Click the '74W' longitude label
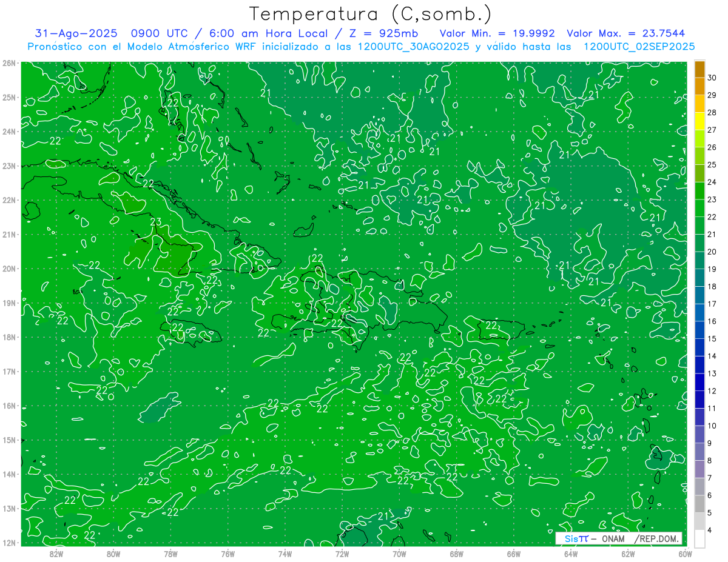Viewport: 728px width, 562px height. click(285, 554)
